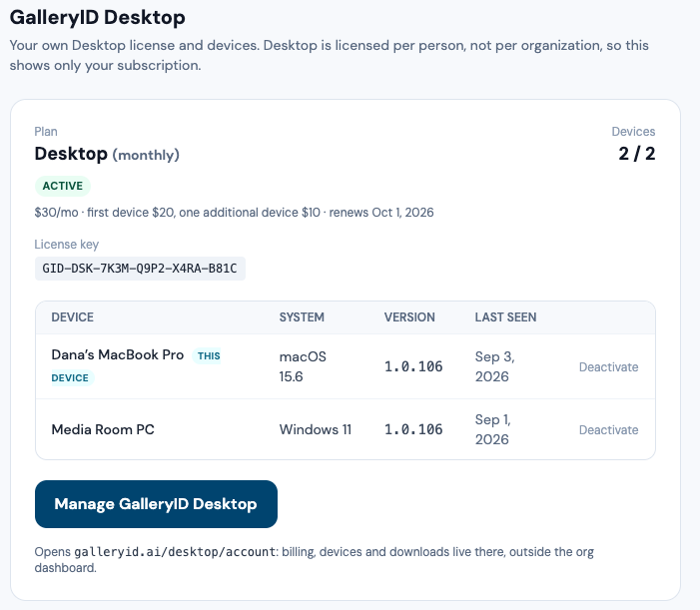This screenshot has width=700, height=610.
Task: Click the DEVICE column header
Action: coord(72,317)
